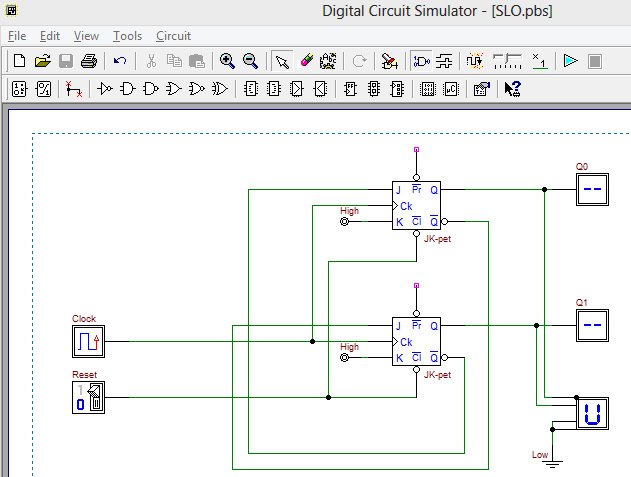Select the eraser delete tool

[306, 61]
